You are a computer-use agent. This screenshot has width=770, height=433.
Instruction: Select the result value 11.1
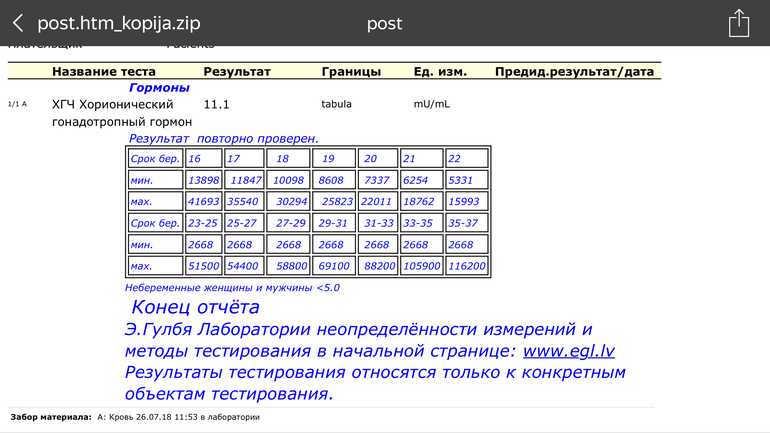pos(217,104)
